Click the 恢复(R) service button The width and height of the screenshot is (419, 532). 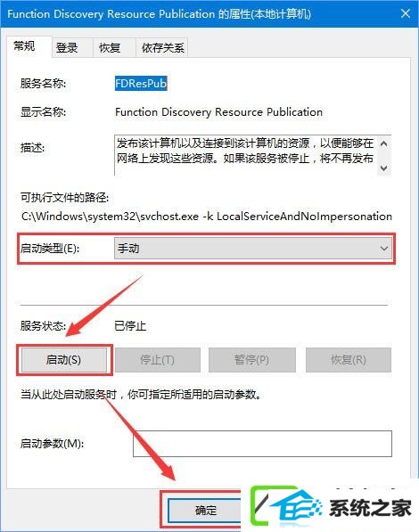(x=349, y=360)
